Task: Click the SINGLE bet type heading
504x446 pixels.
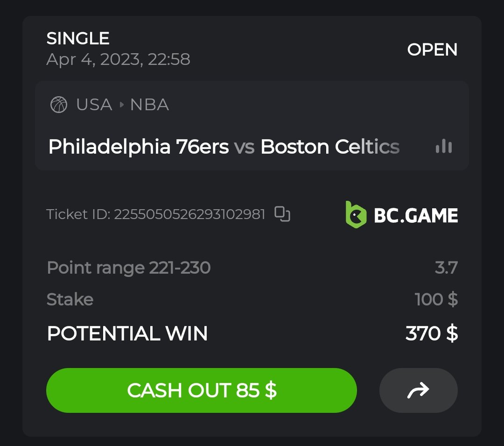Action: 78,38
